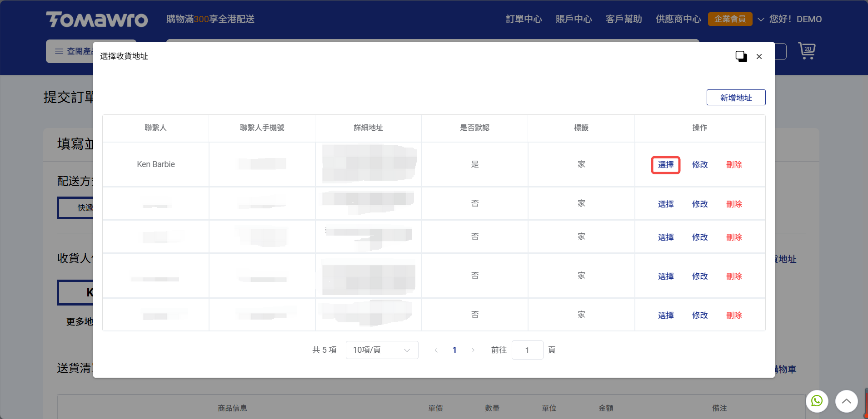Click the Tomawro logo
The image size is (868, 419).
coord(97,19)
